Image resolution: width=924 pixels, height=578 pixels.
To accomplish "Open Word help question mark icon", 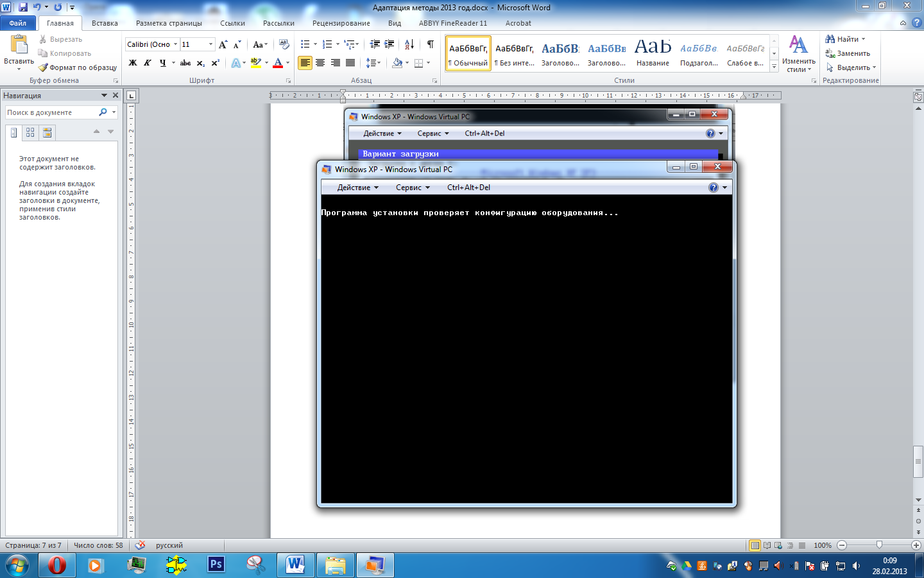I will pos(916,22).
